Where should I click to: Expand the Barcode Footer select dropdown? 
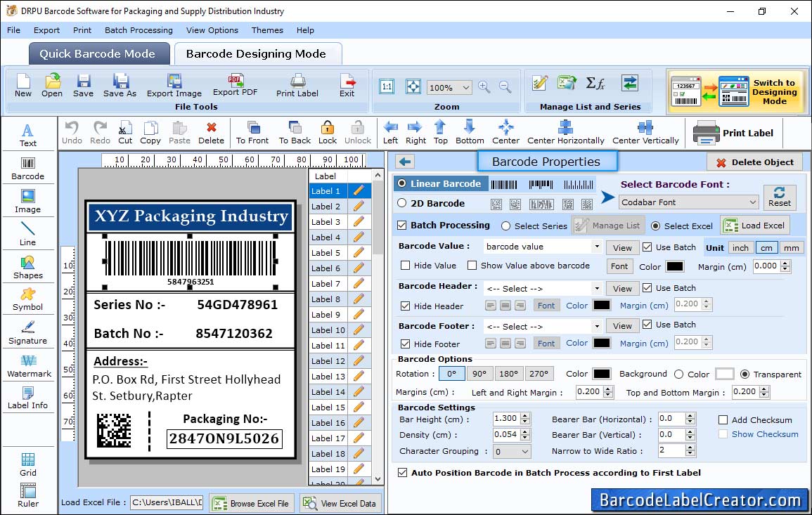coord(597,326)
